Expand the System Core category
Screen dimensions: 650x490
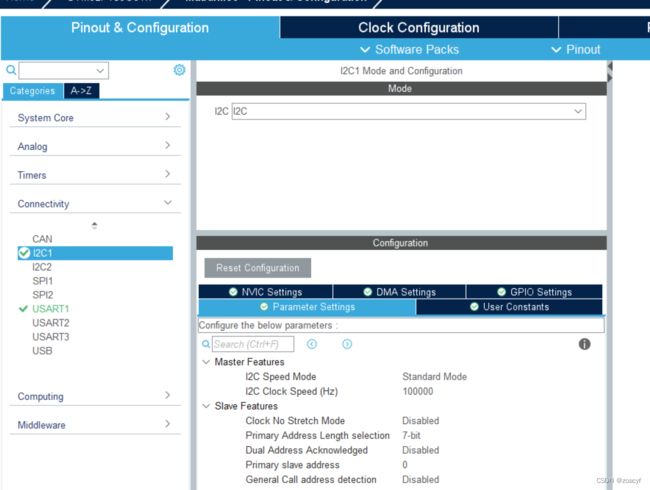pos(95,118)
